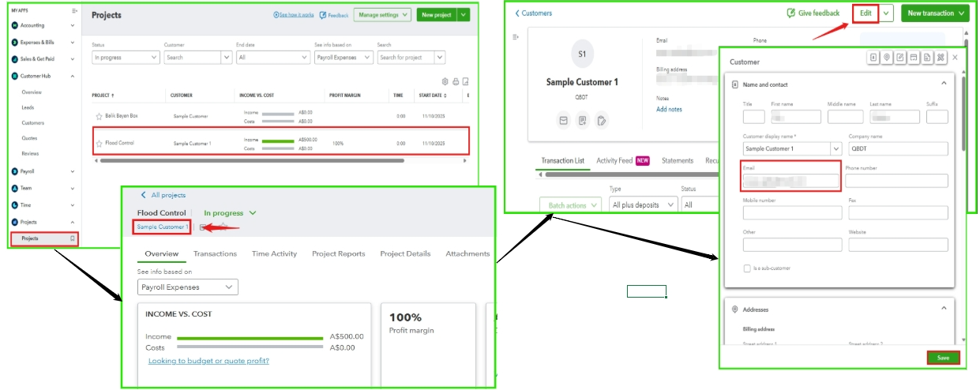Image resolution: width=980 pixels, height=390 pixels.
Task: Star the Flood Control project row
Action: 99,144
